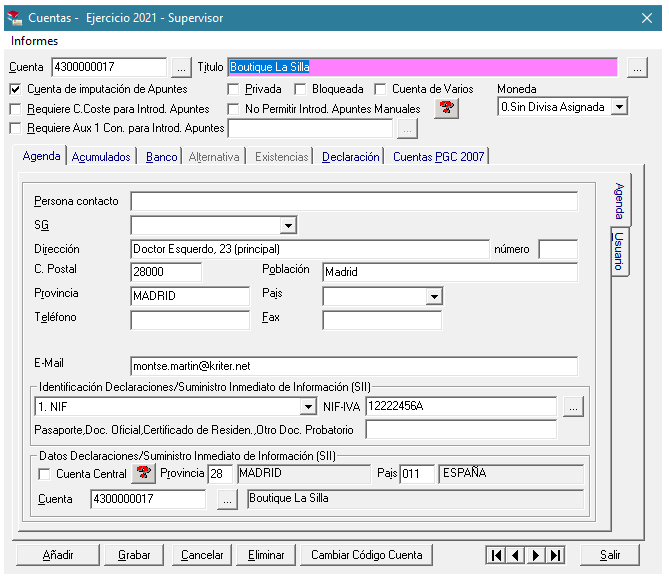This screenshot has width=669, height=578.
Task: Open the Informes menu
Action: [35, 41]
